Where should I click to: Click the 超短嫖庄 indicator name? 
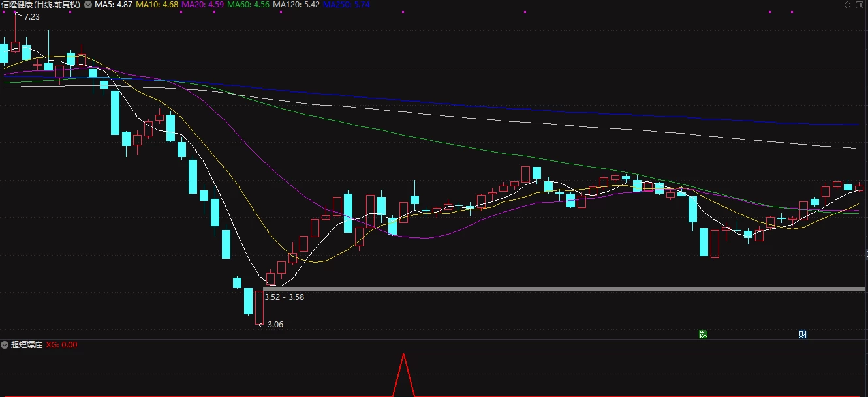[27, 344]
